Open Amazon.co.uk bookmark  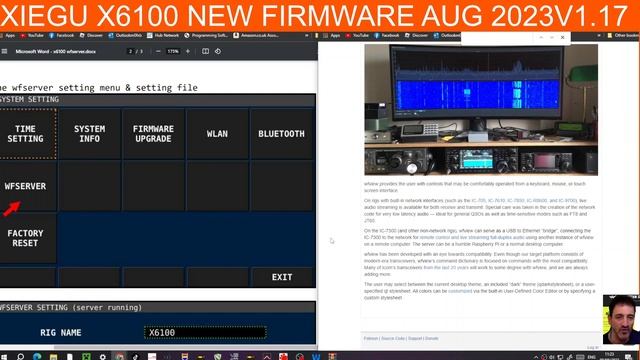pos(256,36)
